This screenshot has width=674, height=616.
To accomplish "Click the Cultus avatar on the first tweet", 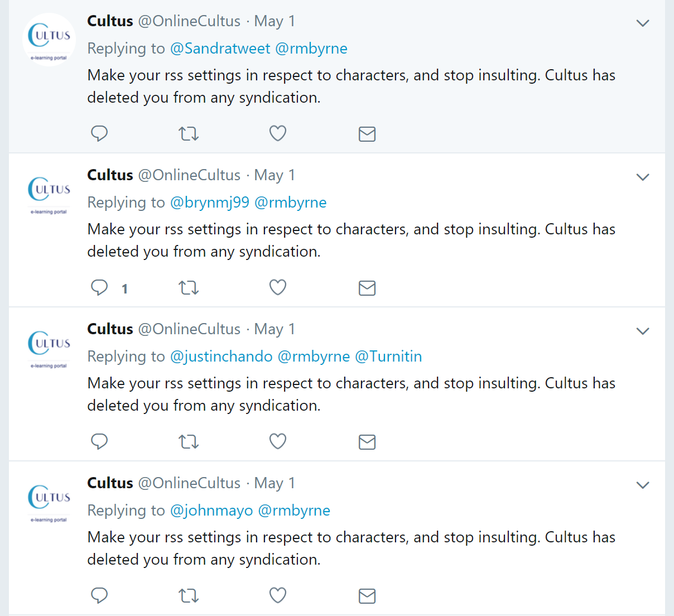I will click(x=49, y=40).
